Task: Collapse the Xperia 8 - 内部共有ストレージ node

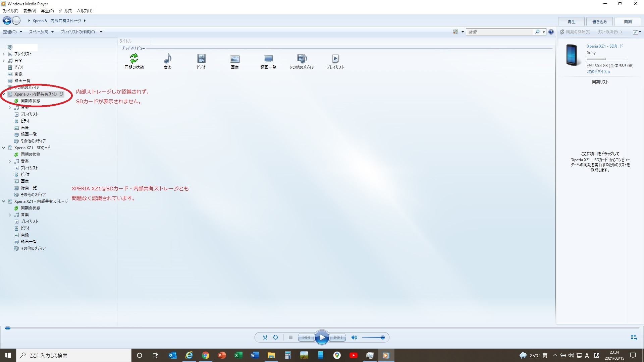Action: (3, 94)
